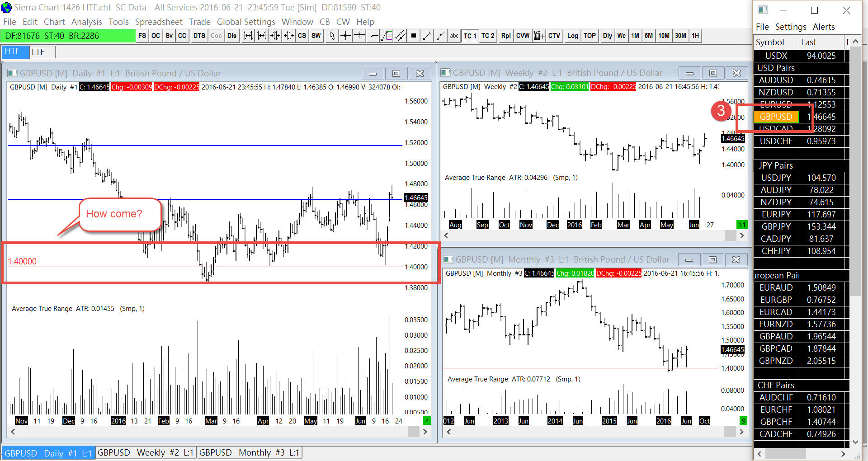This screenshot has height=461, width=868.
Task: Toggle the TOP toolbar button
Action: pyautogui.click(x=590, y=36)
